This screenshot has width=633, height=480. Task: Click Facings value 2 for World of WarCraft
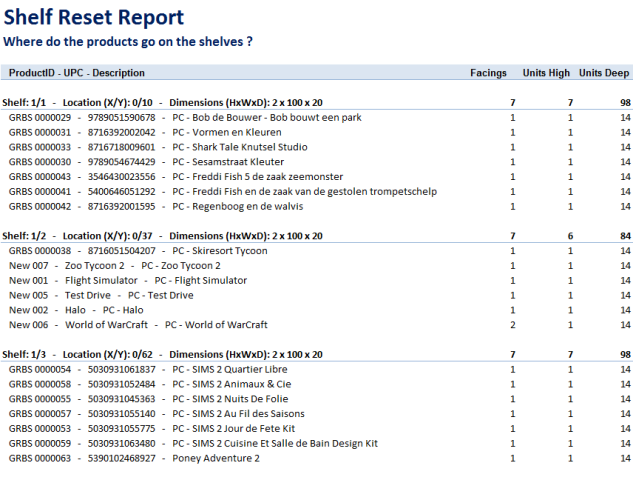(x=513, y=325)
